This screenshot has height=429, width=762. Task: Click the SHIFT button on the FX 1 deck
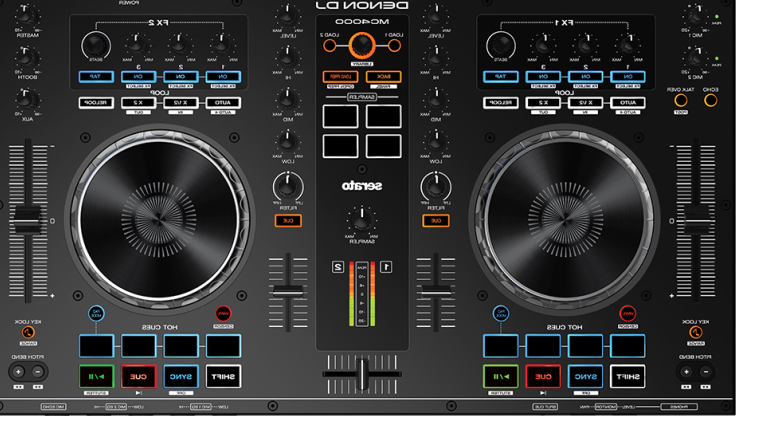(627, 377)
